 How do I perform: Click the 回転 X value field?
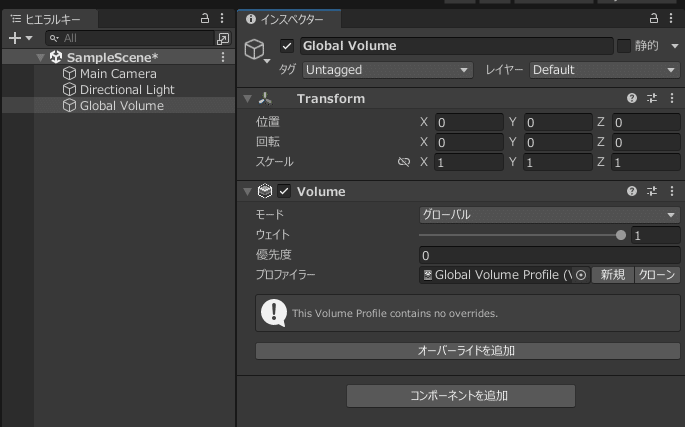click(x=469, y=142)
